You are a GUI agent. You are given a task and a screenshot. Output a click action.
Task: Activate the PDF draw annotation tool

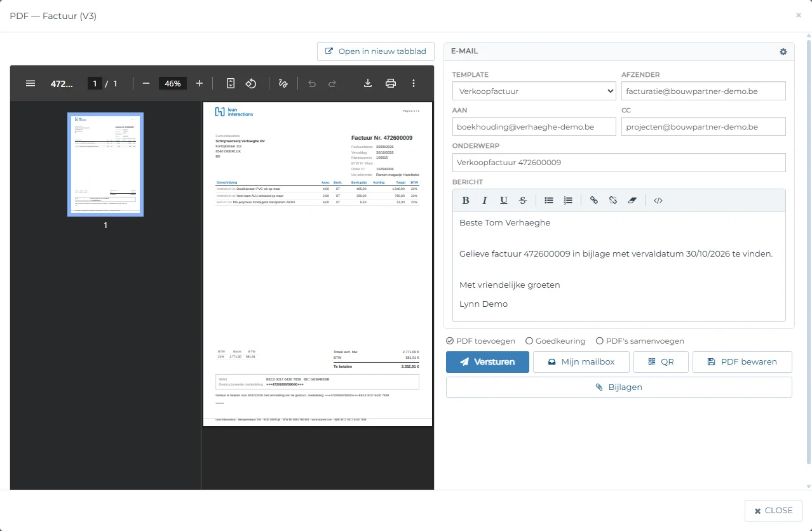pyautogui.click(x=283, y=83)
